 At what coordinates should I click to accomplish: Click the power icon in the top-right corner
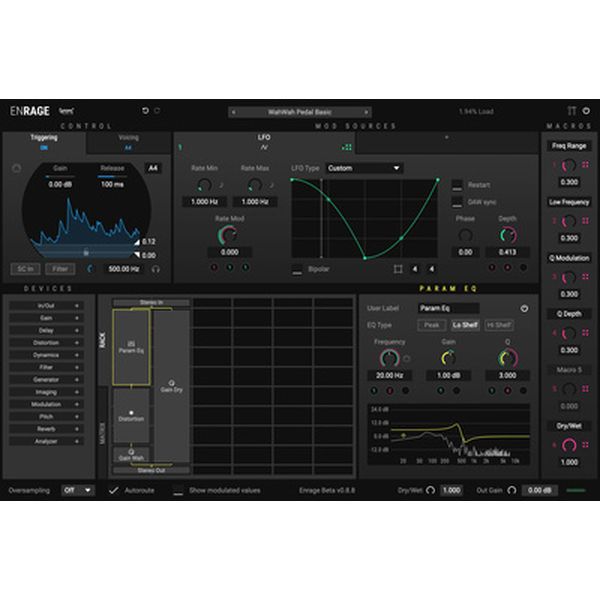coord(587,111)
